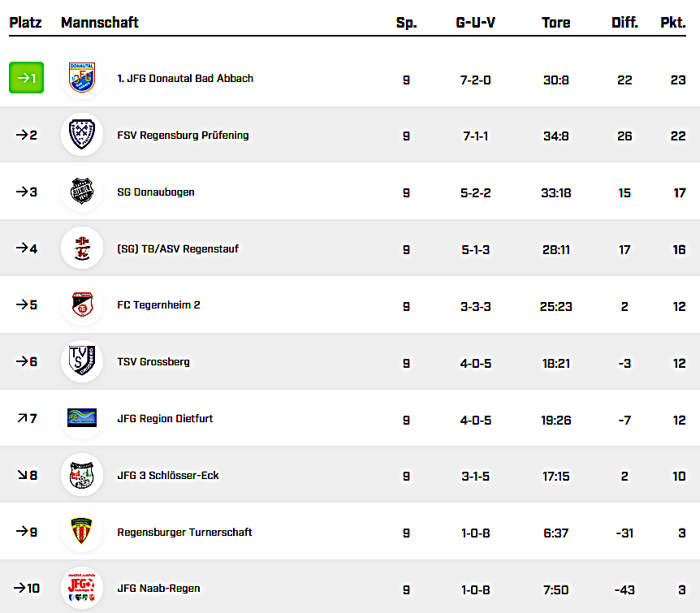Click the Pkt. column header

[x=672, y=23]
